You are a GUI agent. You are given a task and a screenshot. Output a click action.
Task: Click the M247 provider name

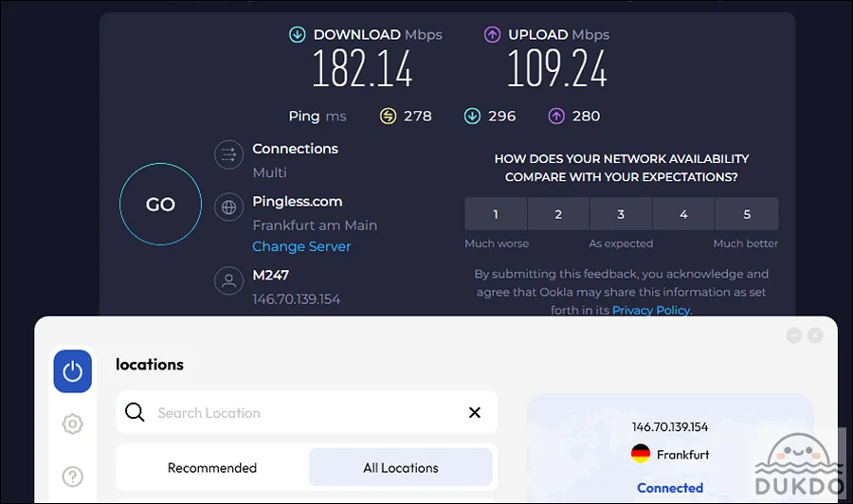[x=270, y=275]
